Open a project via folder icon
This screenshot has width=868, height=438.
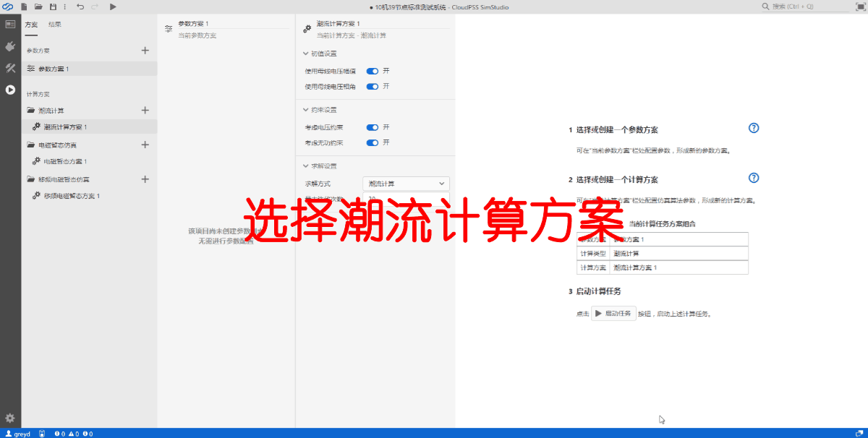point(39,7)
